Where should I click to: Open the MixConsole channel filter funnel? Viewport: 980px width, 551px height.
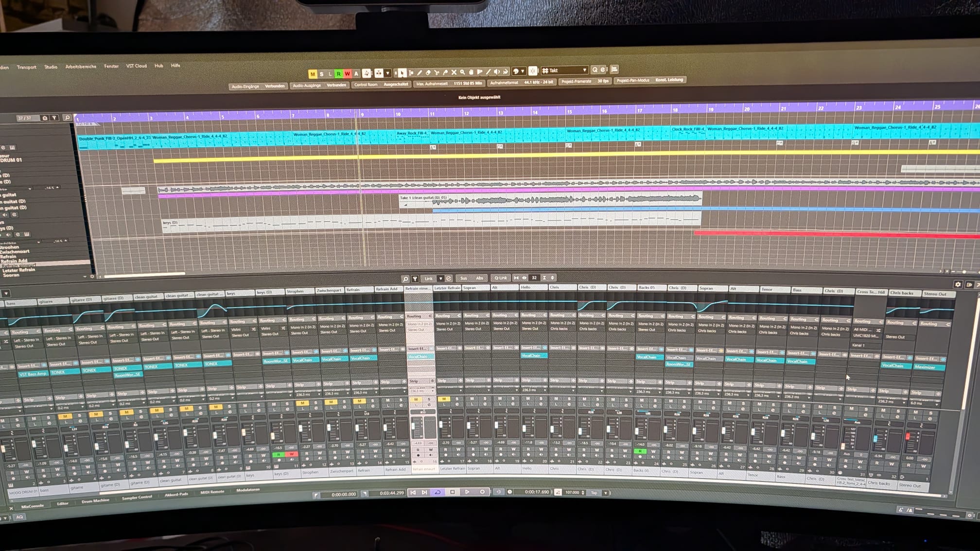pyautogui.click(x=415, y=279)
